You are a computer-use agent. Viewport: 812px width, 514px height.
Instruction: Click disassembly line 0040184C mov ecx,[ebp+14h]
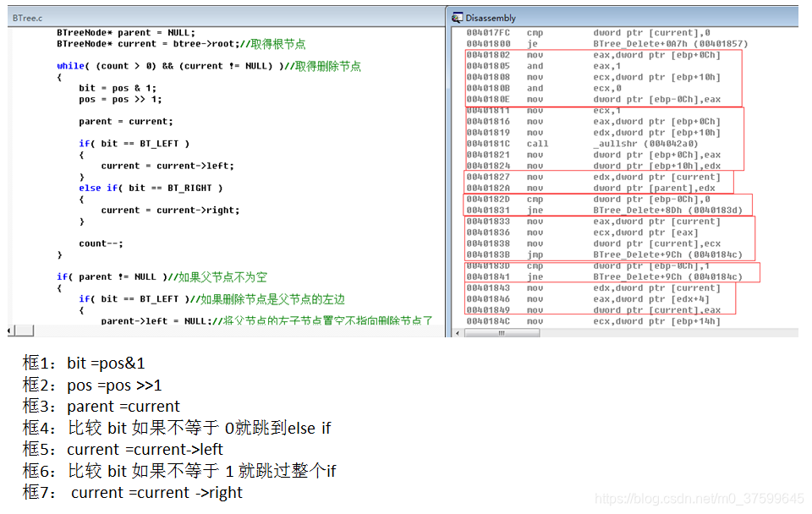[594, 321]
